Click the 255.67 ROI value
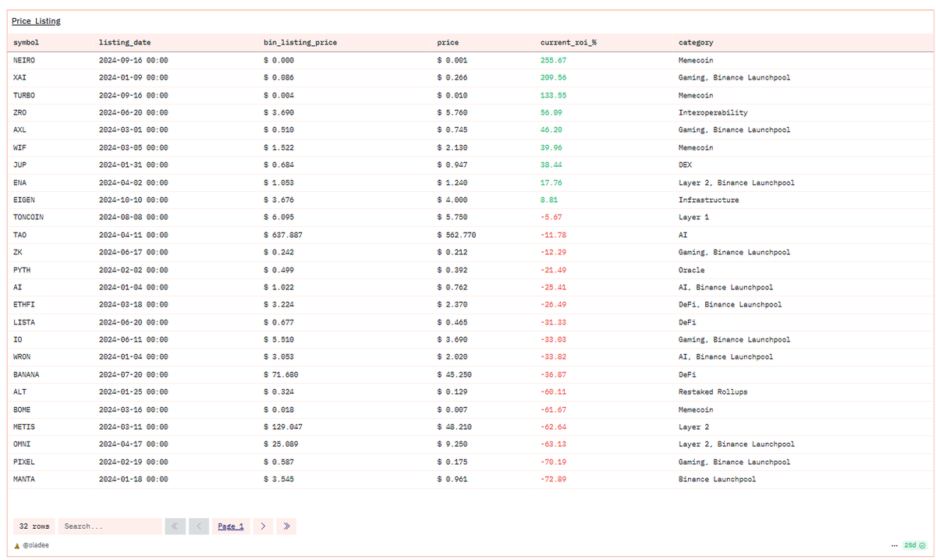This screenshot has height=560, width=936. point(554,60)
